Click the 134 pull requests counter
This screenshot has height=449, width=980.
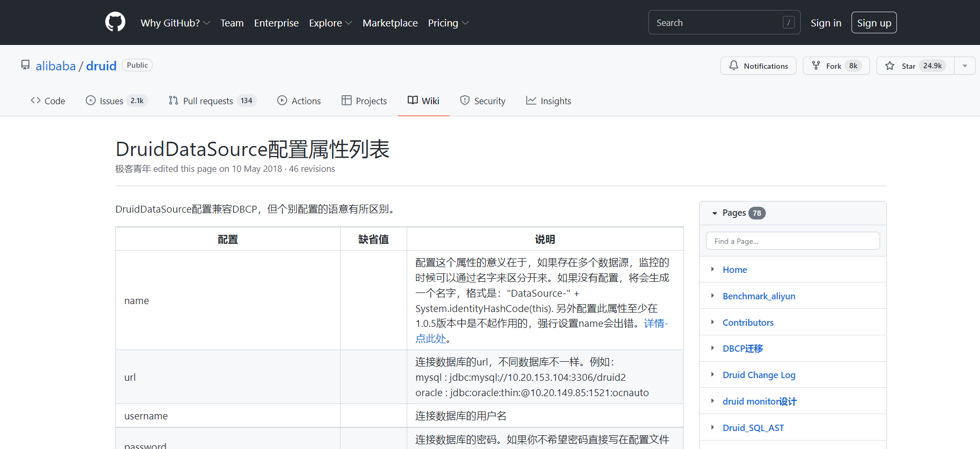click(x=246, y=100)
